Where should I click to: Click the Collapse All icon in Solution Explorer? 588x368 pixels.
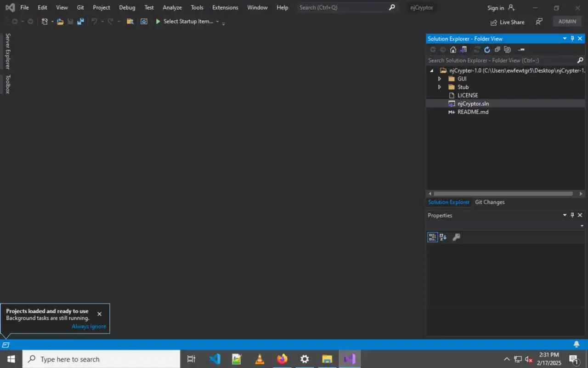point(497,50)
